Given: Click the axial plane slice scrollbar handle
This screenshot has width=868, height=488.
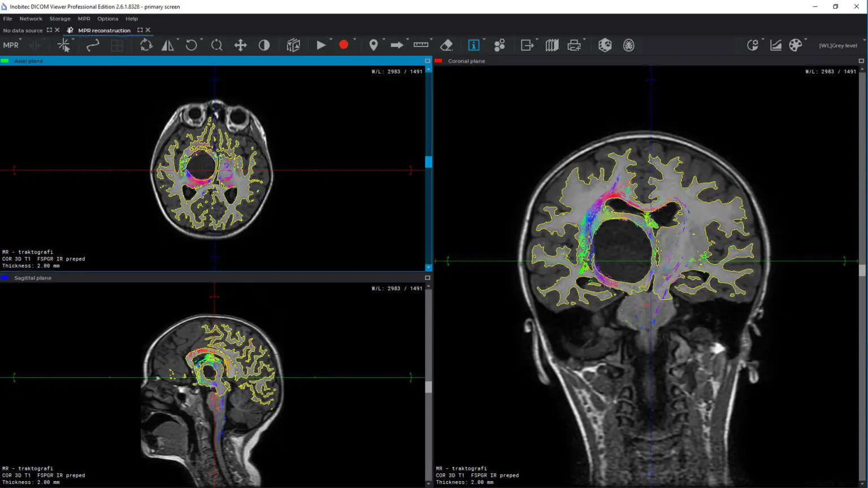Looking at the screenshot, I should (428, 162).
